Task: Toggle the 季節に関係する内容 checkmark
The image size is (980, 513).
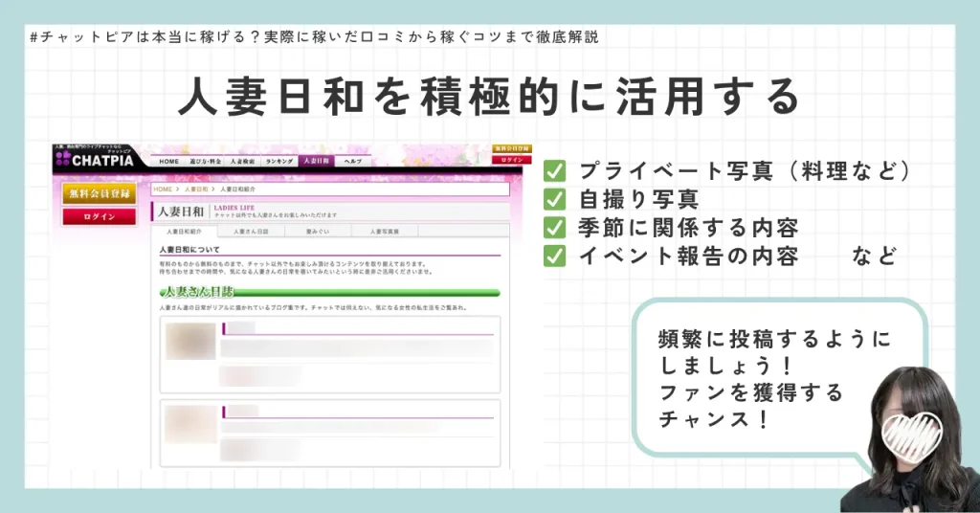Action: [554, 228]
